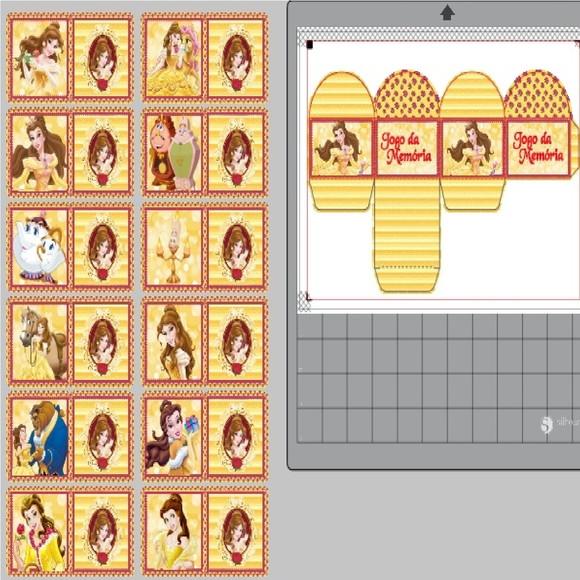Select the hatched registration corner on the page
The height and width of the screenshot is (580, 580).
point(304,302)
